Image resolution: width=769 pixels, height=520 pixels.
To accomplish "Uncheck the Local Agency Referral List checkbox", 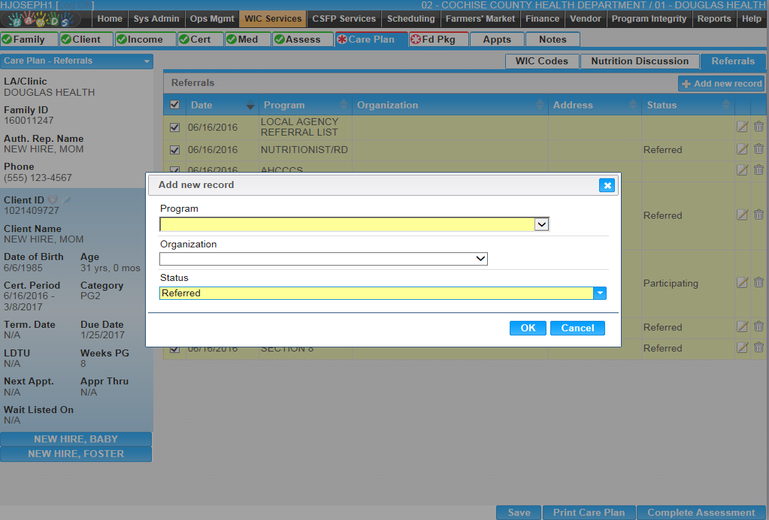I will [x=176, y=127].
